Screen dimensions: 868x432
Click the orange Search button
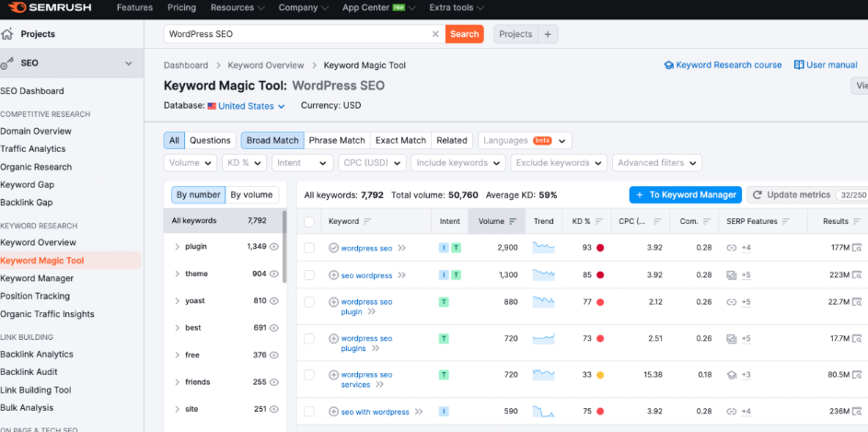(x=464, y=34)
